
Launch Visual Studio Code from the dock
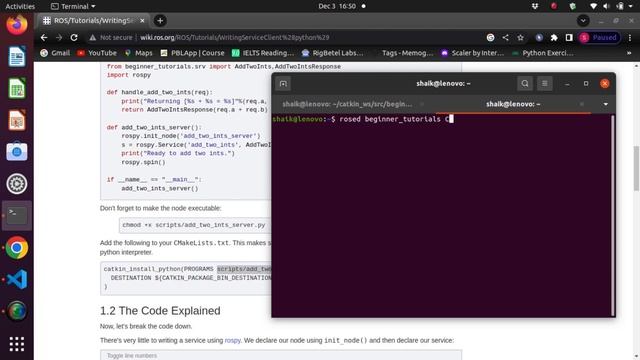pos(17,279)
